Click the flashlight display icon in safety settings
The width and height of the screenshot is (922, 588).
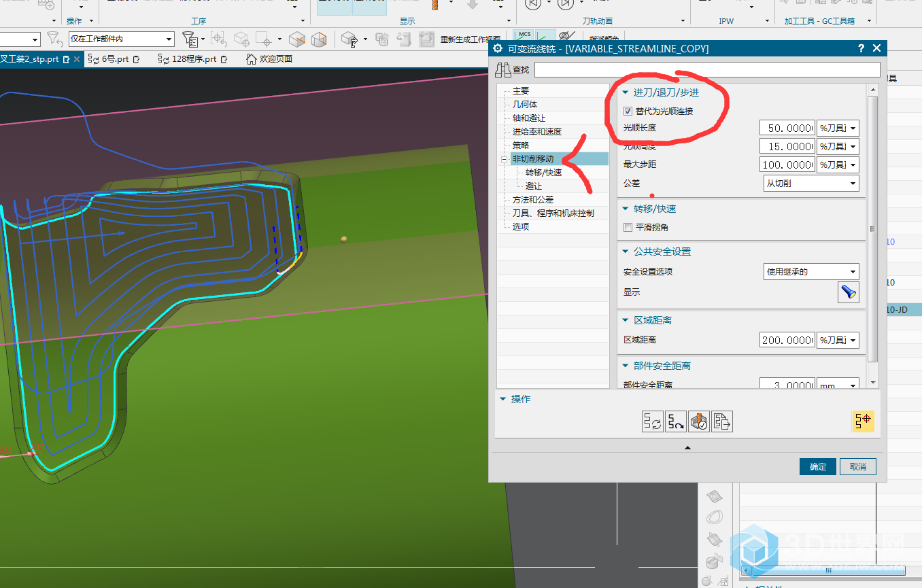[x=849, y=292]
